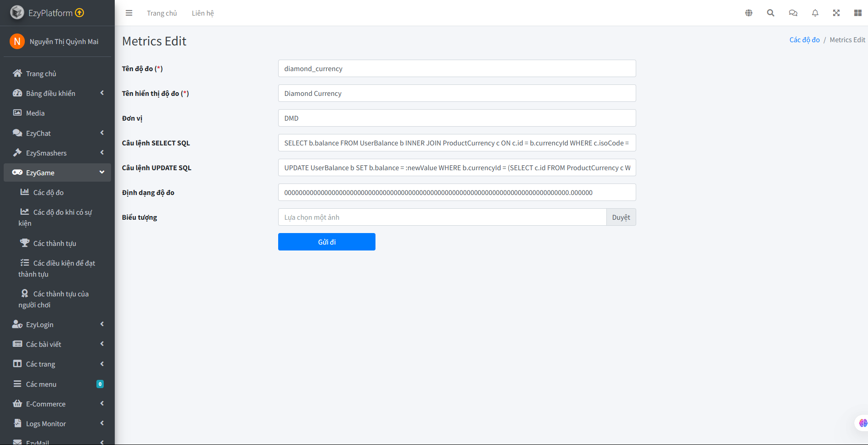Screen dimensions: 868x445
Task: Open search from the top toolbar
Action: 771,13
